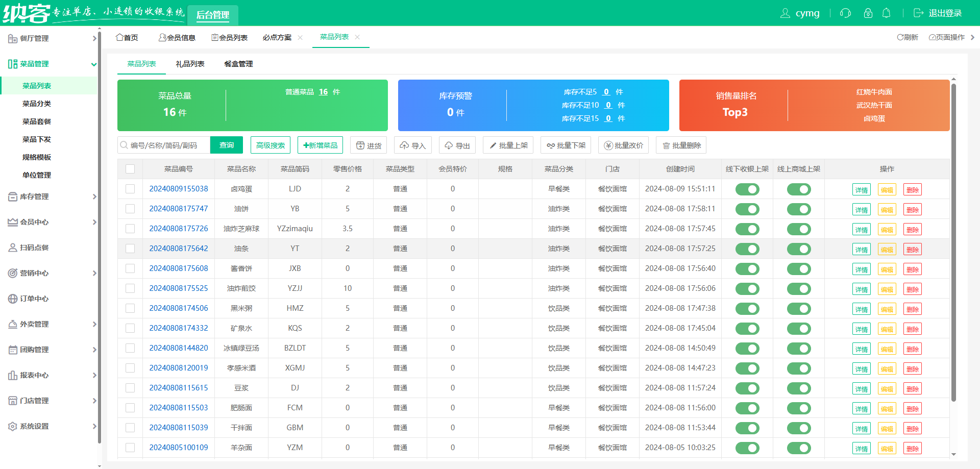980x469 pixels.
Task: Select 菜品分类 in the sidebar
Action: (x=37, y=104)
